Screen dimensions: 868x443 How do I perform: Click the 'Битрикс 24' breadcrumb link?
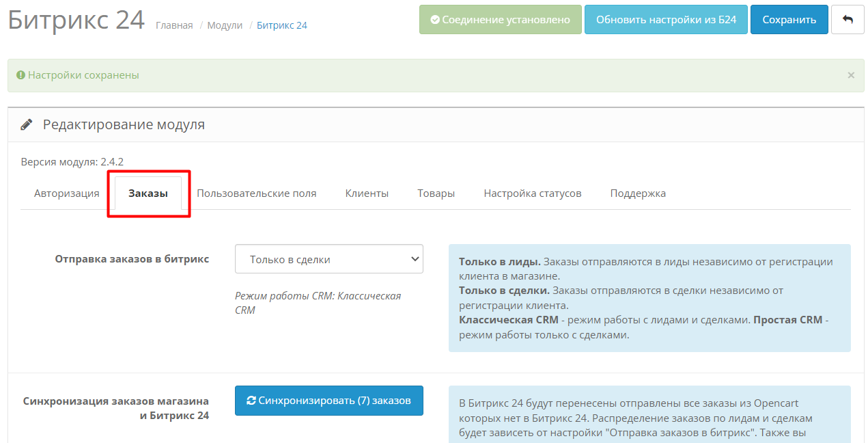coord(282,25)
